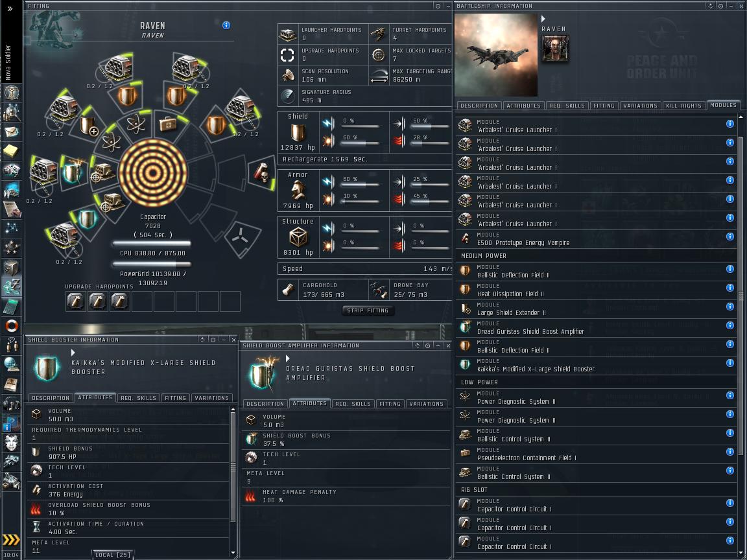Click the CPU usage bar
The image size is (747, 560).
[x=152, y=244]
